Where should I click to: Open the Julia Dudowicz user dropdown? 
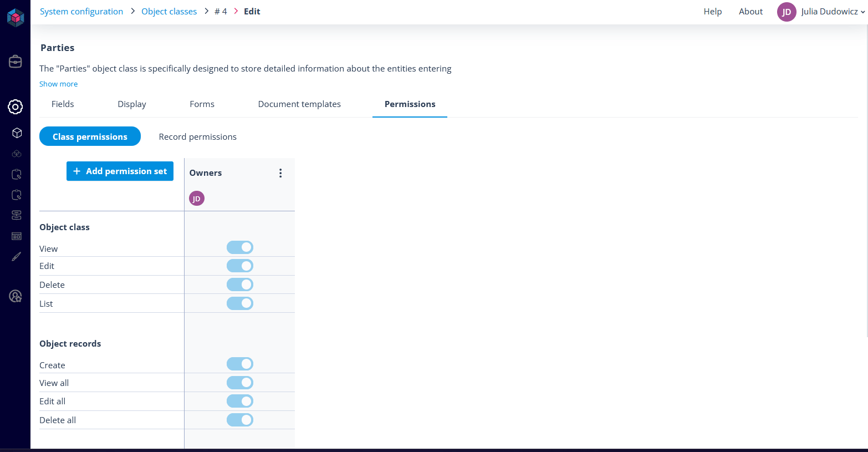click(833, 12)
